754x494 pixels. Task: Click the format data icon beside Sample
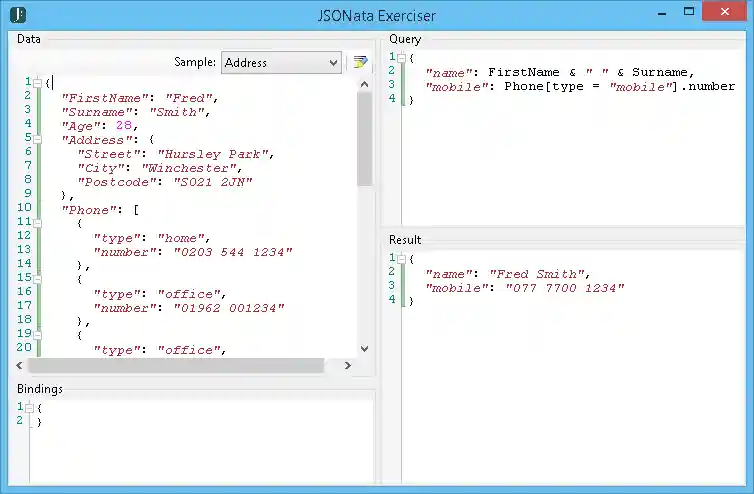pos(360,62)
